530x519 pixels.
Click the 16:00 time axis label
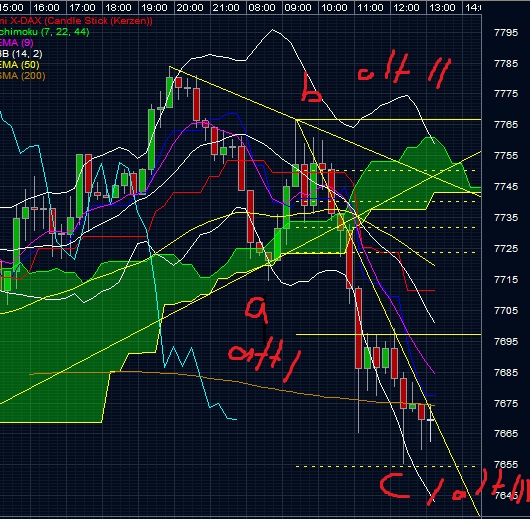[x=46, y=7]
